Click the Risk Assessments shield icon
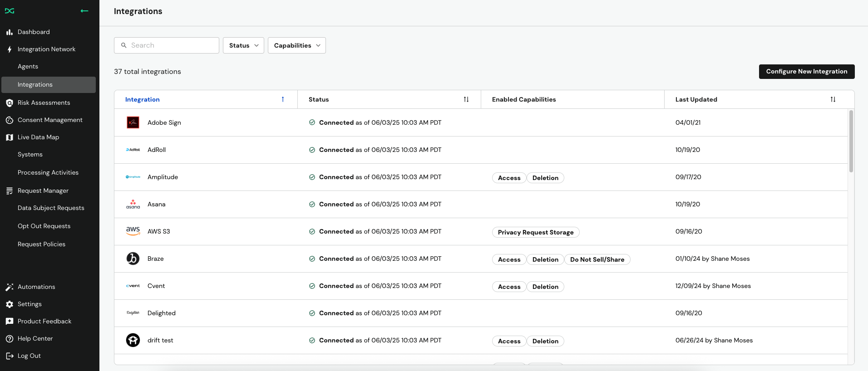 [10, 103]
